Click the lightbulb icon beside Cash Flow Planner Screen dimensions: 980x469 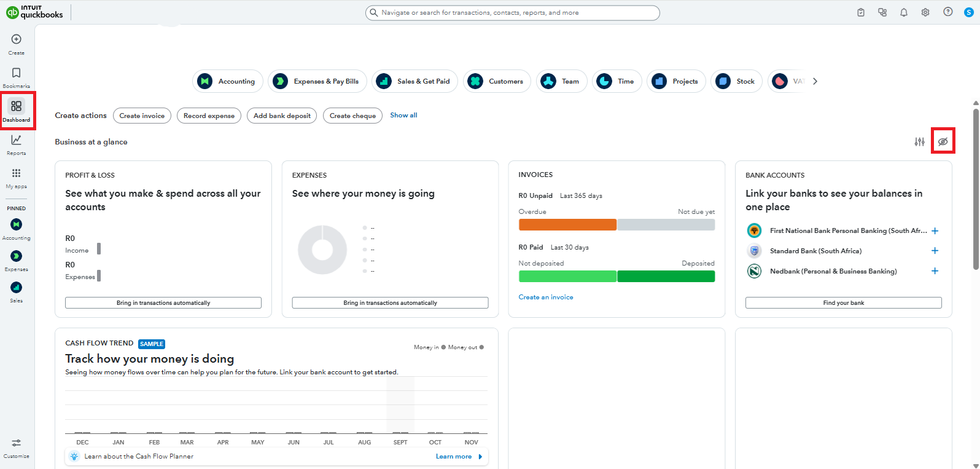(x=74, y=456)
